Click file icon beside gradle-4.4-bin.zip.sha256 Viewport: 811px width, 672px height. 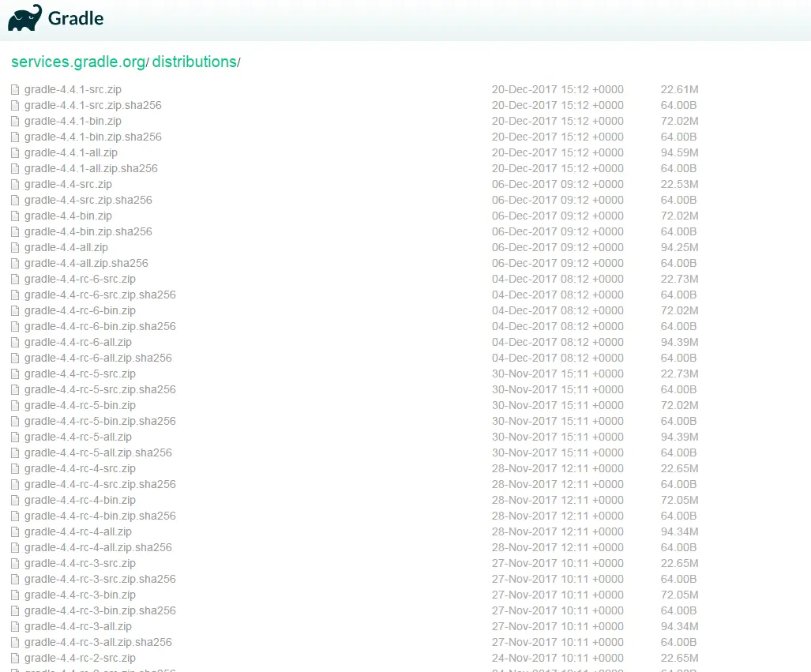pos(15,231)
